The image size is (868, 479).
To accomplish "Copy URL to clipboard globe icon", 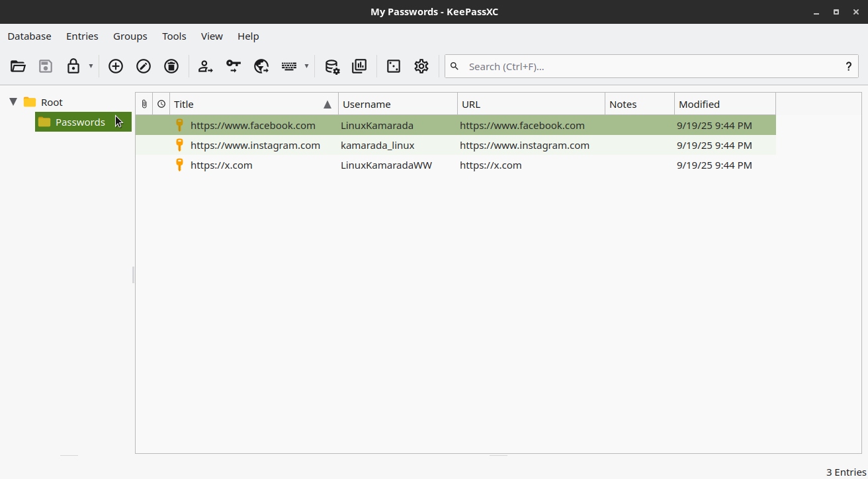I will [261, 66].
